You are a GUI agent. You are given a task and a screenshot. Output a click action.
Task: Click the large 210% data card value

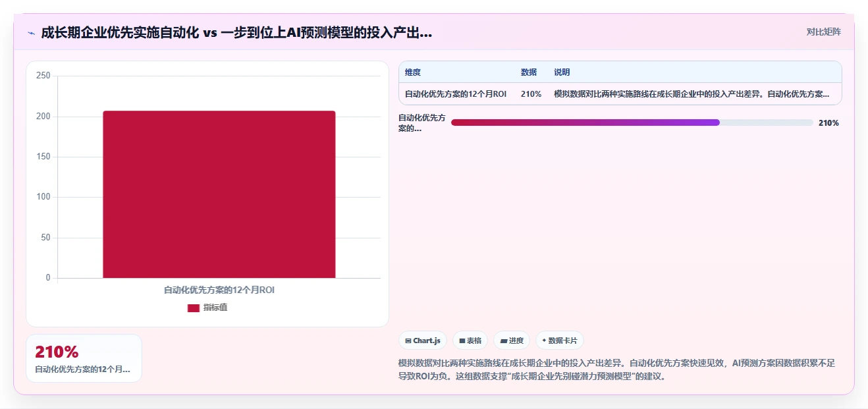tap(57, 352)
